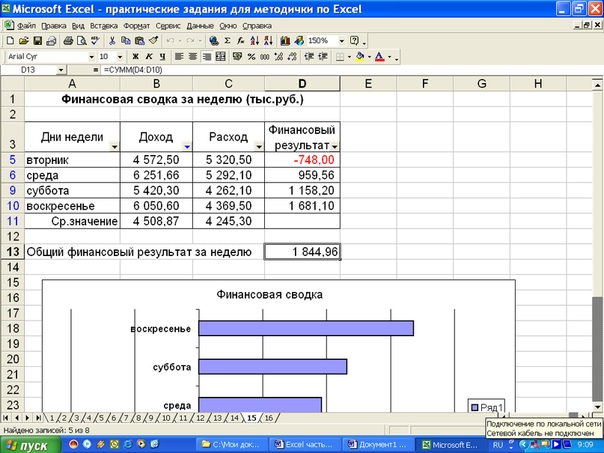This screenshot has height=453, width=604.
Task: Open the zoom 150% dropdown
Action: [345, 41]
